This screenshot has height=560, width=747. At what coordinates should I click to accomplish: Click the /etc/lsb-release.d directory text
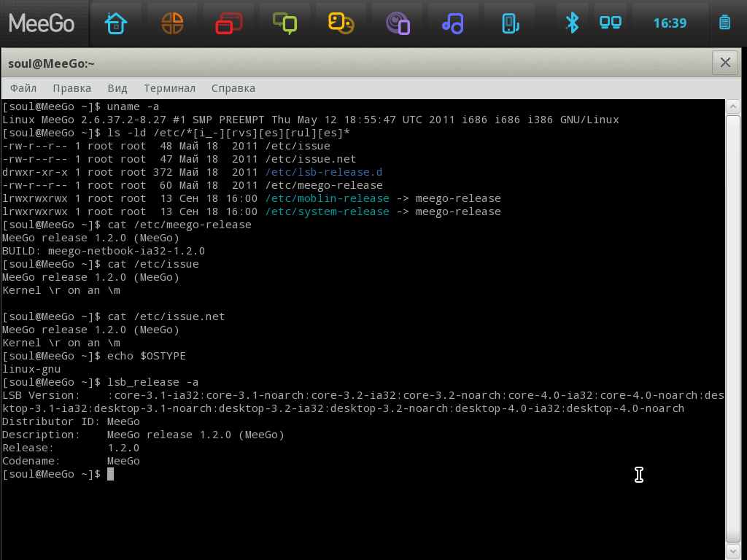tap(324, 172)
